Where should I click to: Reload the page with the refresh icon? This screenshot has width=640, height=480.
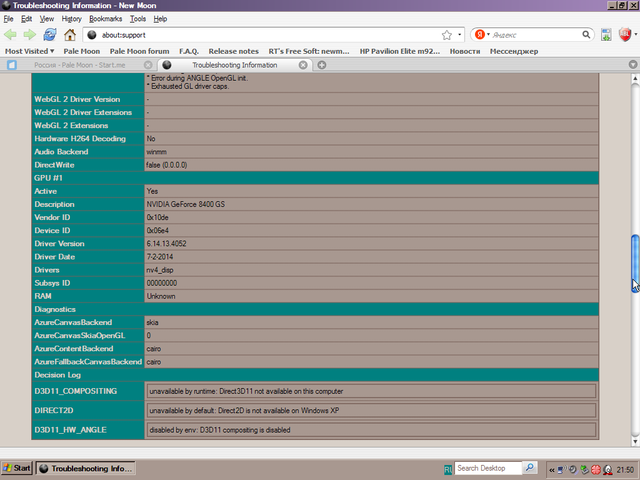pos(50,35)
